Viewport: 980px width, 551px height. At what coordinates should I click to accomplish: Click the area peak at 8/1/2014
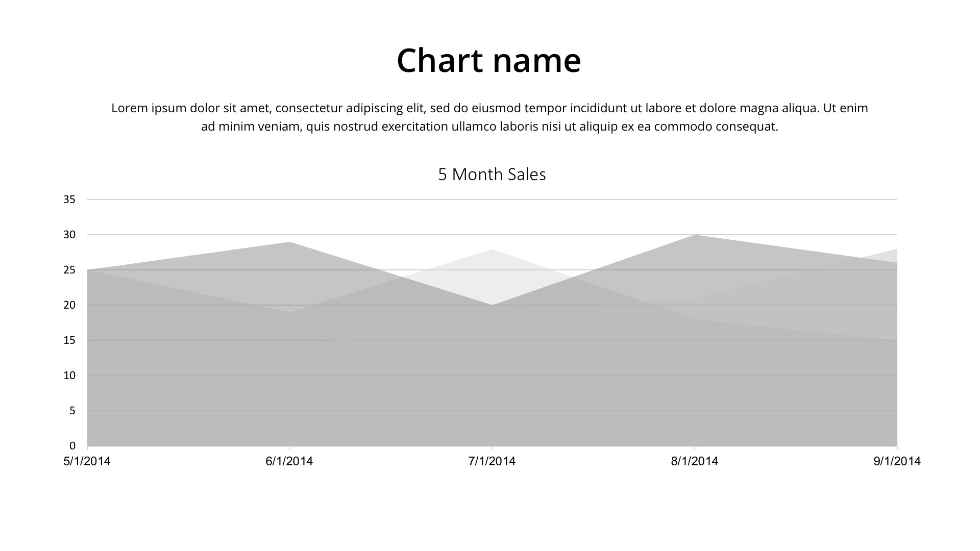(x=694, y=239)
